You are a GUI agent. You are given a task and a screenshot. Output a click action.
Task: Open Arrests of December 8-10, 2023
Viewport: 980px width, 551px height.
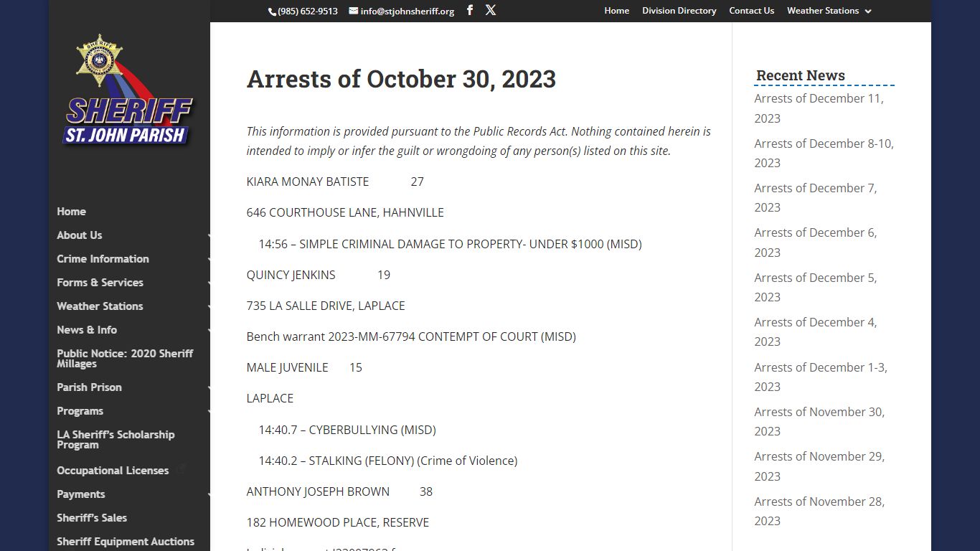point(824,153)
